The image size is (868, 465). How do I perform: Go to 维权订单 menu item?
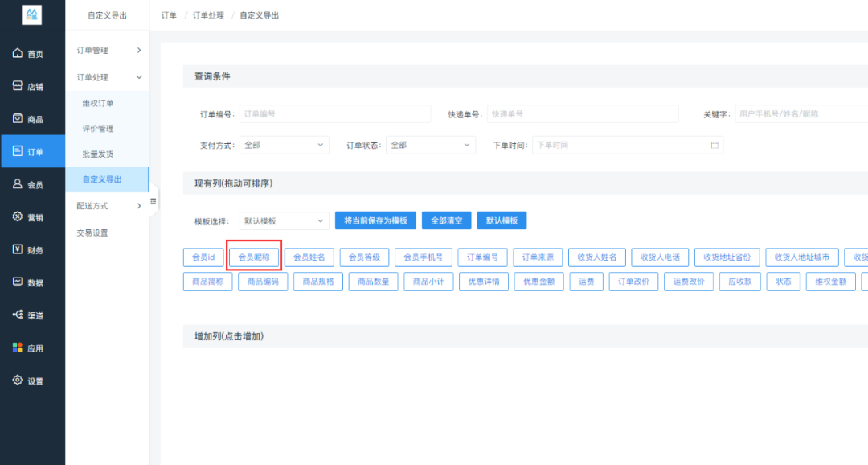(108, 103)
